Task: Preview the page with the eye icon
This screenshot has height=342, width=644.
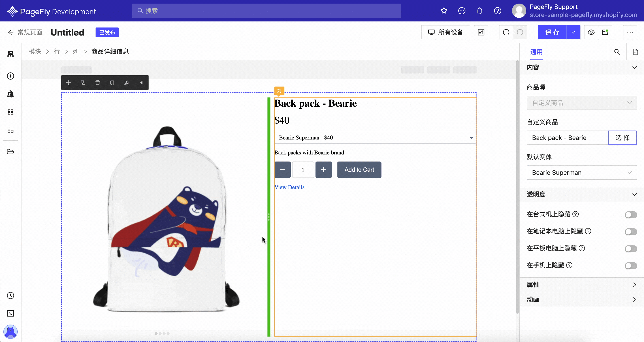Action: 591,32
